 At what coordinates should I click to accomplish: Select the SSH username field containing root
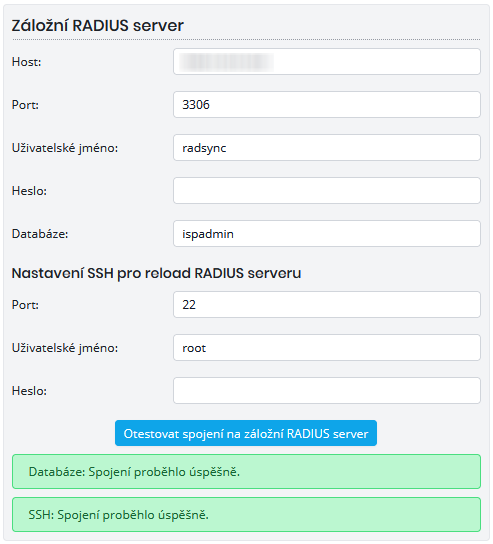click(x=327, y=348)
